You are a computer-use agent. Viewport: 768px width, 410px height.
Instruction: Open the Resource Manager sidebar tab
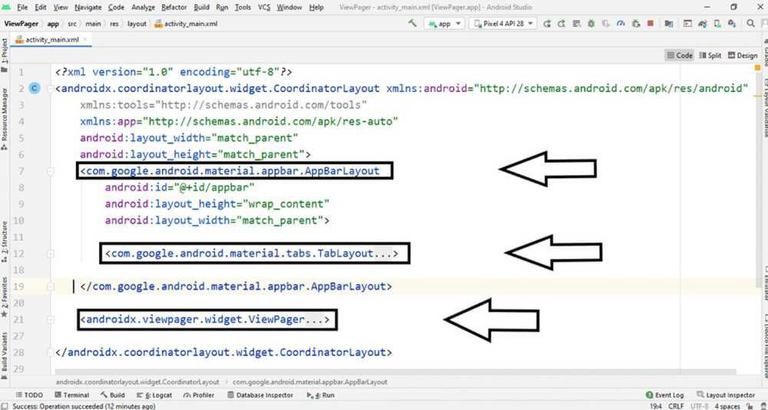pos(4,119)
